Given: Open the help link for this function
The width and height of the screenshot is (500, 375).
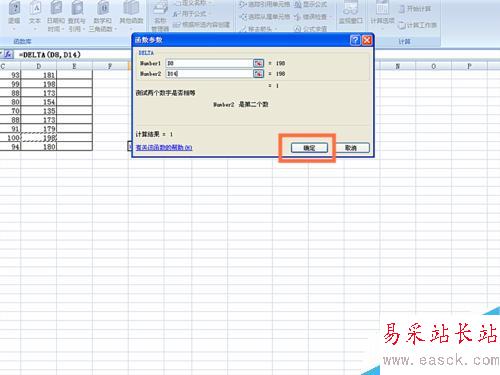Looking at the screenshot, I should [x=164, y=147].
